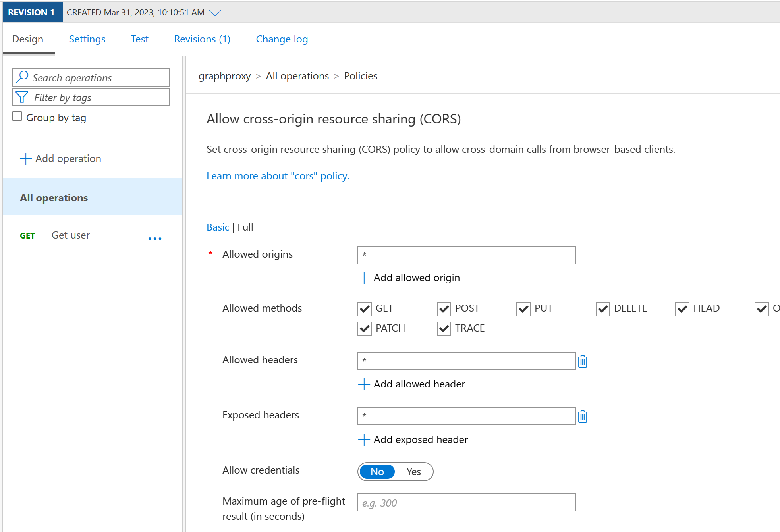The height and width of the screenshot is (532, 780).
Task: Switch to Basic CORS view
Action: pyautogui.click(x=218, y=227)
